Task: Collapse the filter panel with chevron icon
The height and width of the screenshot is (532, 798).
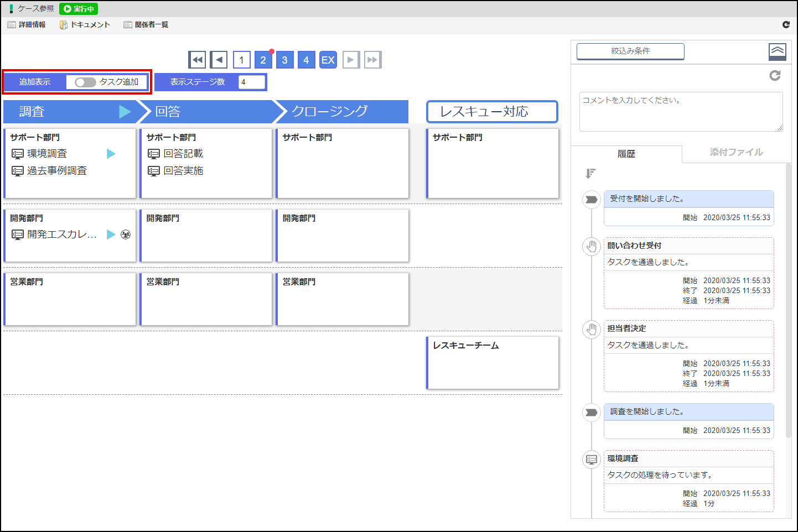Action: point(778,51)
